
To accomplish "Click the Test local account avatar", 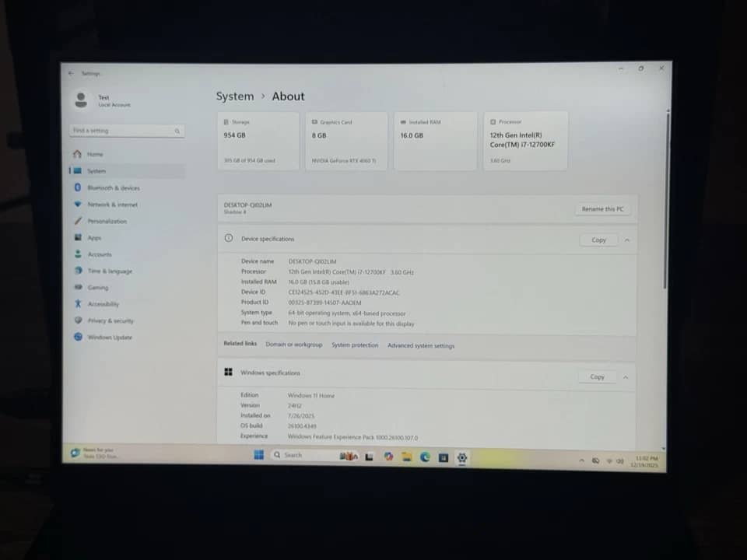I will 81,100.
